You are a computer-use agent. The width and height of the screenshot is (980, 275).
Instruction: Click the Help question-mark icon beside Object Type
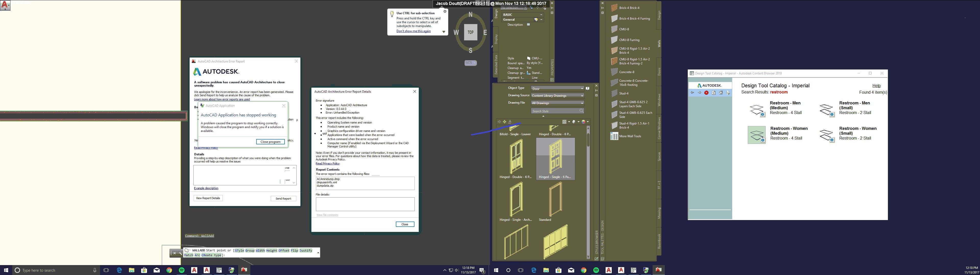(x=588, y=89)
